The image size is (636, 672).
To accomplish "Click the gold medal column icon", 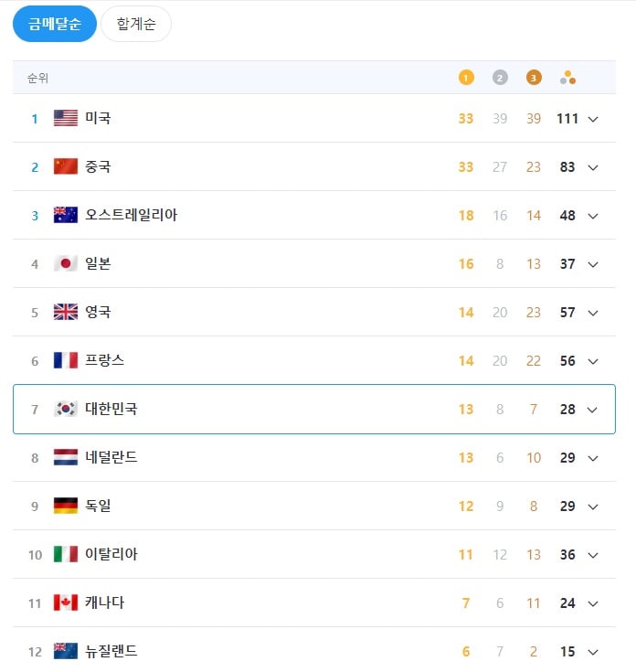I will coord(466,78).
